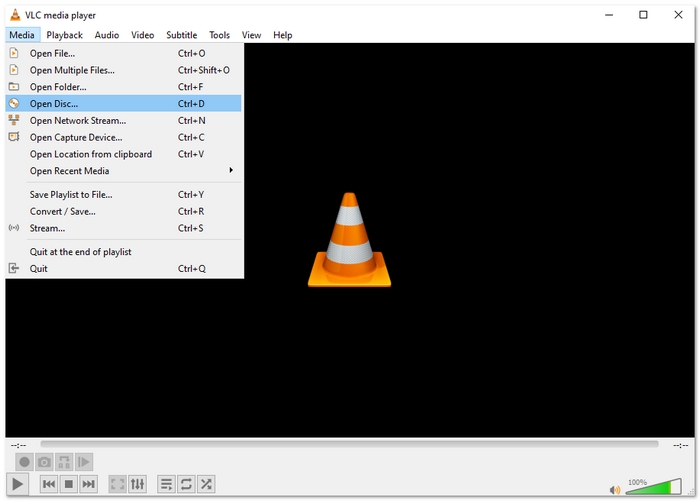Screen dimensions: 700x501
Task: Open the Audio menu
Action: click(x=107, y=35)
